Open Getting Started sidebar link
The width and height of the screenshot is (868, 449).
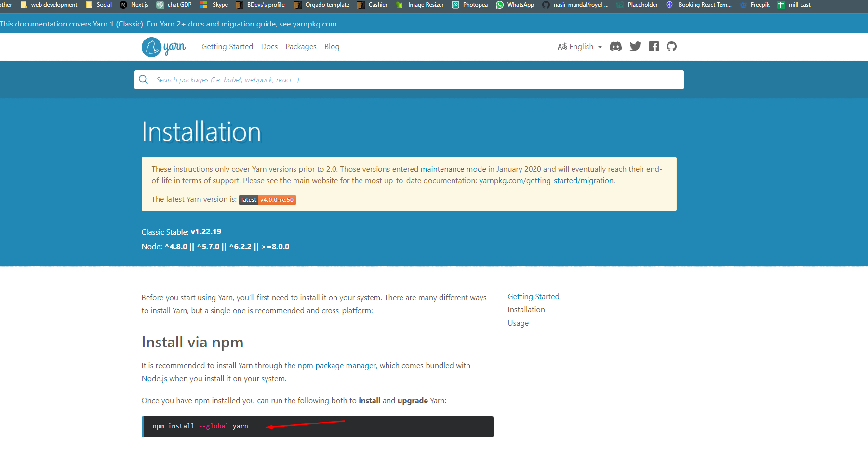tap(533, 296)
